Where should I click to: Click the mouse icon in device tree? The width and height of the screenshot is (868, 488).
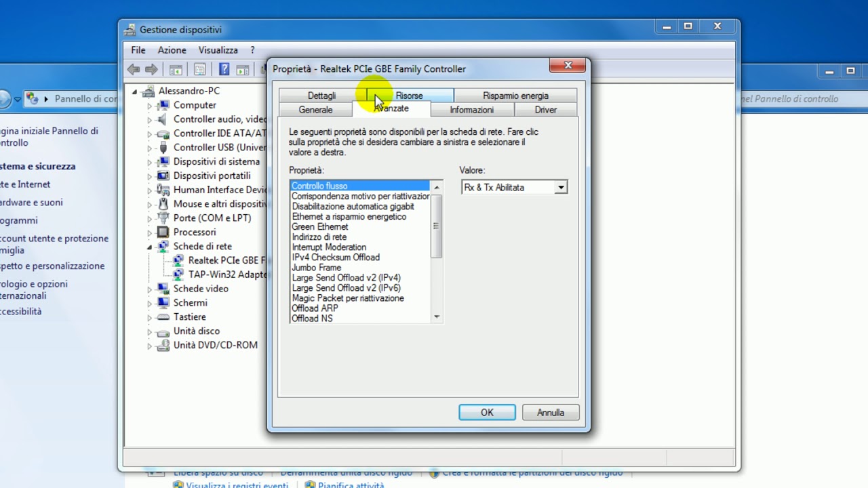pos(163,204)
